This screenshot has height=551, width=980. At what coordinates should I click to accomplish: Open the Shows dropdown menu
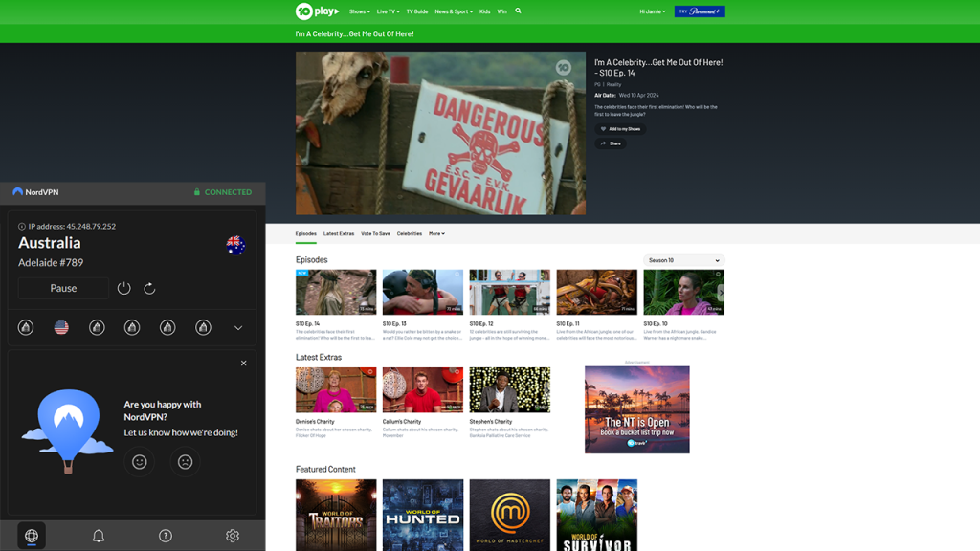(x=360, y=11)
